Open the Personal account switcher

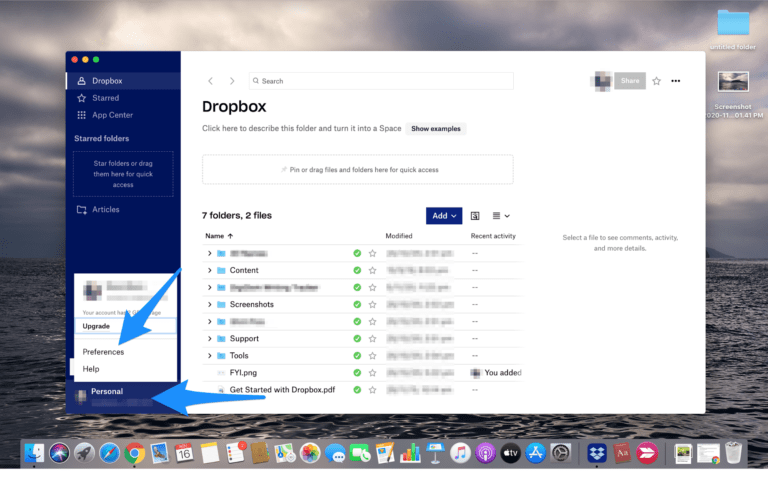123,398
